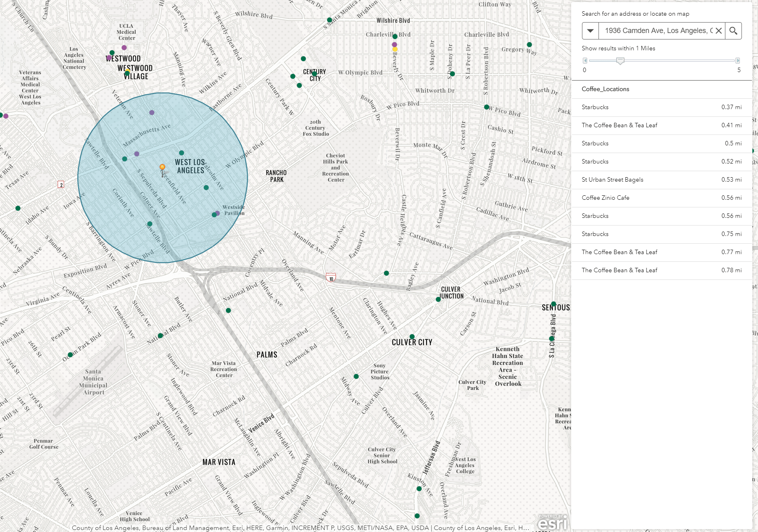The image size is (758, 532).
Task: Click the magnifying glass search button
Action: 733,31
